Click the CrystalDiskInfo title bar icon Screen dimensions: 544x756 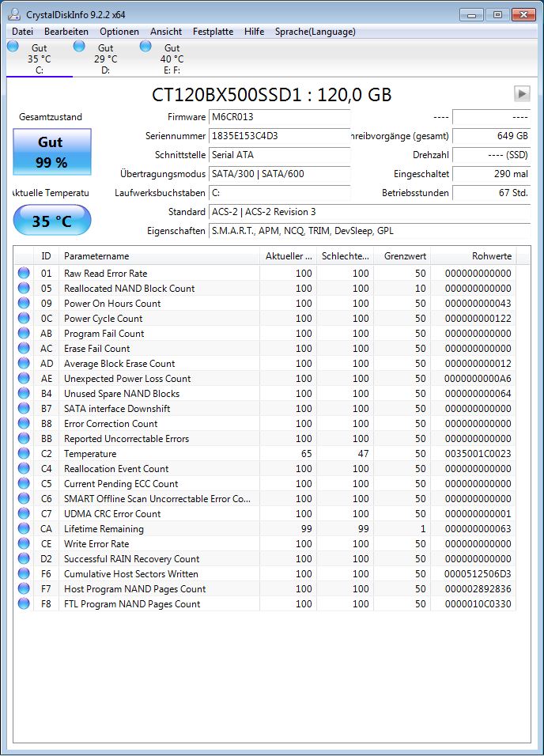point(14,14)
